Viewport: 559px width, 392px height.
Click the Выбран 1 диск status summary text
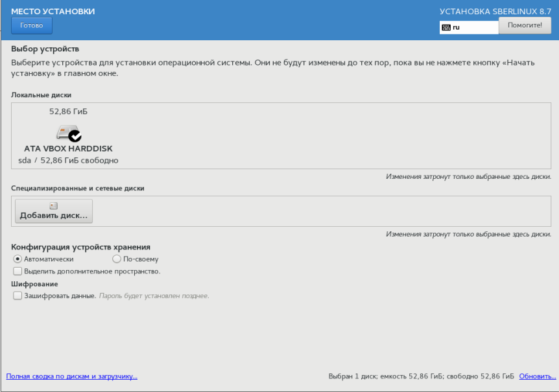[422, 376]
